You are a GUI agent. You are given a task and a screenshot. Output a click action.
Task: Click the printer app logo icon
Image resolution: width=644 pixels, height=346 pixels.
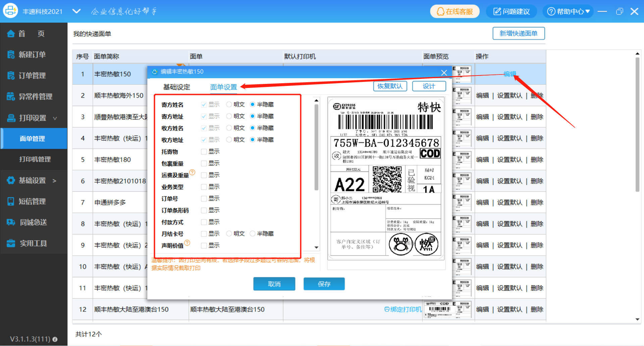(10, 11)
